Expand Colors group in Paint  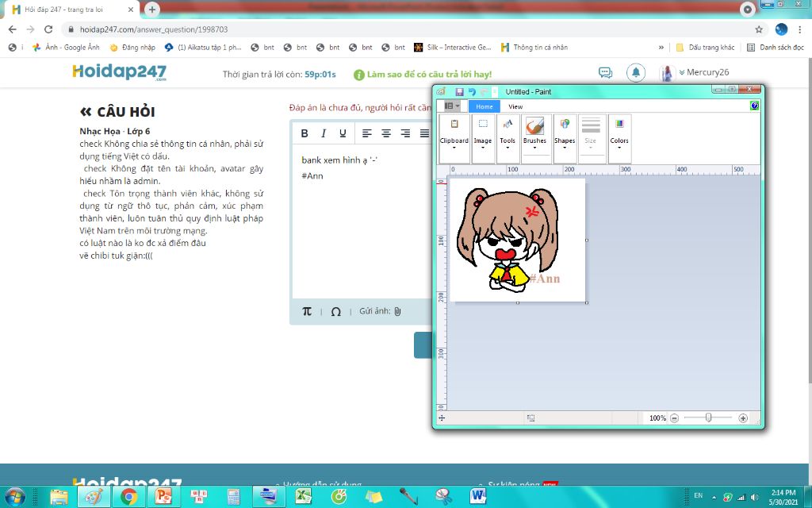coord(619,139)
